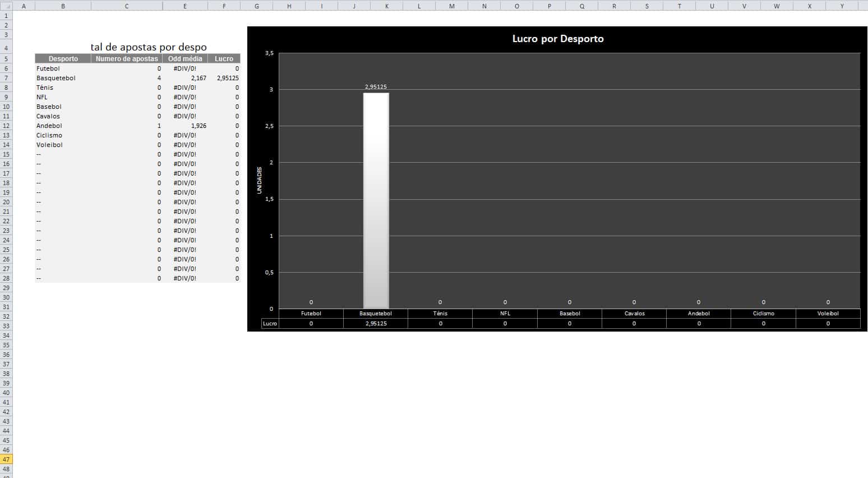Click the 'Desporto' table header cell

click(63, 59)
